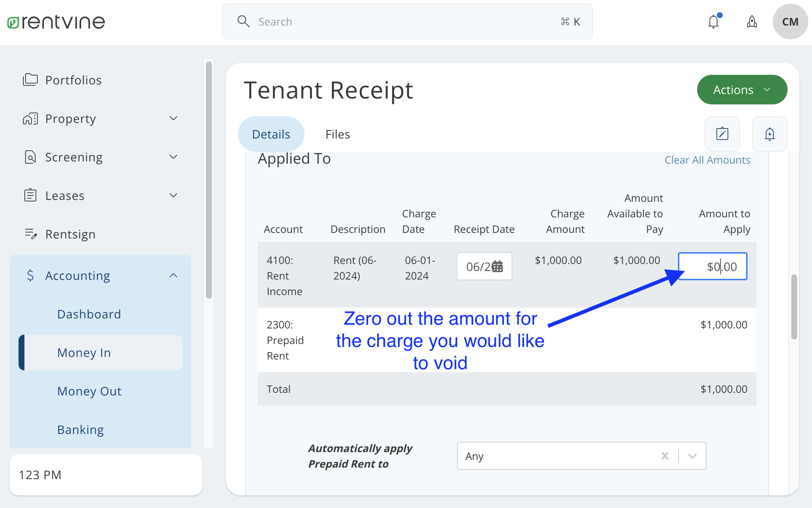
Task: Click the search magnifier icon
Action: pos(243,21)
